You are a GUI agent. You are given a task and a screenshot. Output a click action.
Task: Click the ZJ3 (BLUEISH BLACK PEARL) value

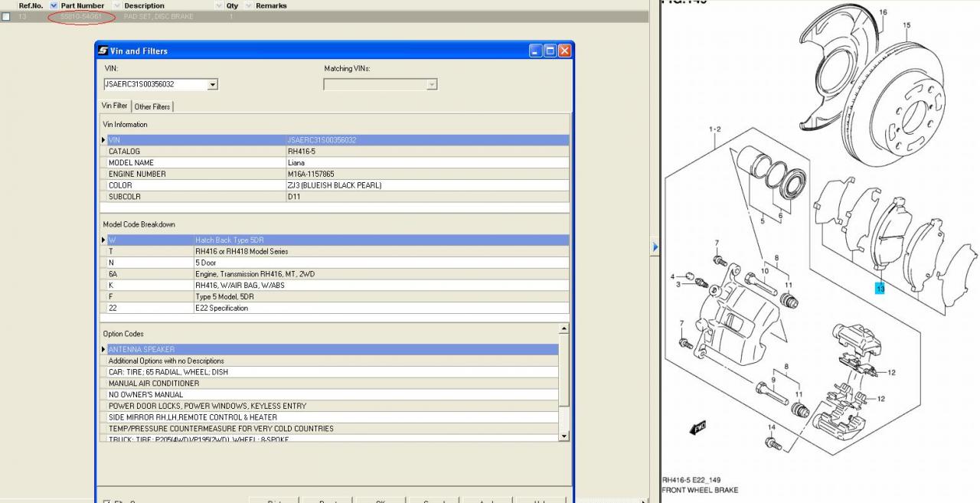(x=335, y=185)
